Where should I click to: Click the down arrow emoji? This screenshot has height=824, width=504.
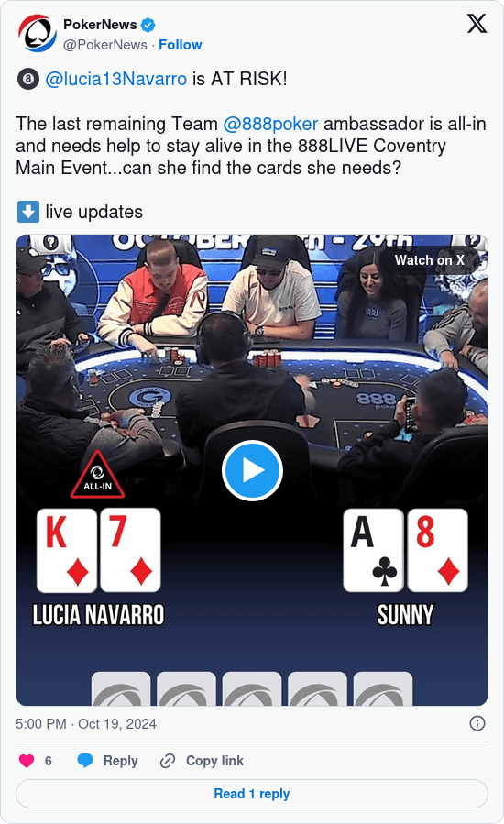click(27, 212)
